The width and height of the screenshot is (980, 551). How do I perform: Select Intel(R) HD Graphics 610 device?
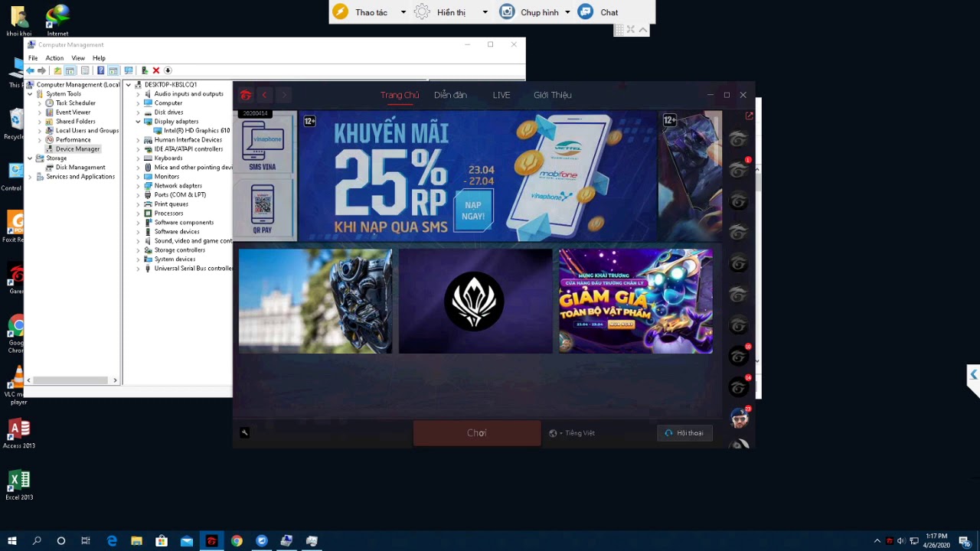(197, 130)
